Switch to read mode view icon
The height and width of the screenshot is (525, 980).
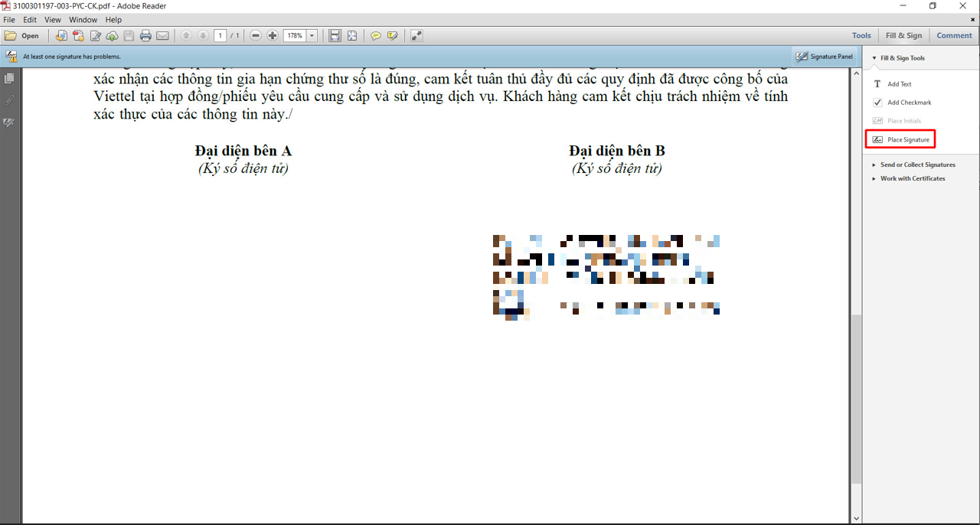pos(416,36)
